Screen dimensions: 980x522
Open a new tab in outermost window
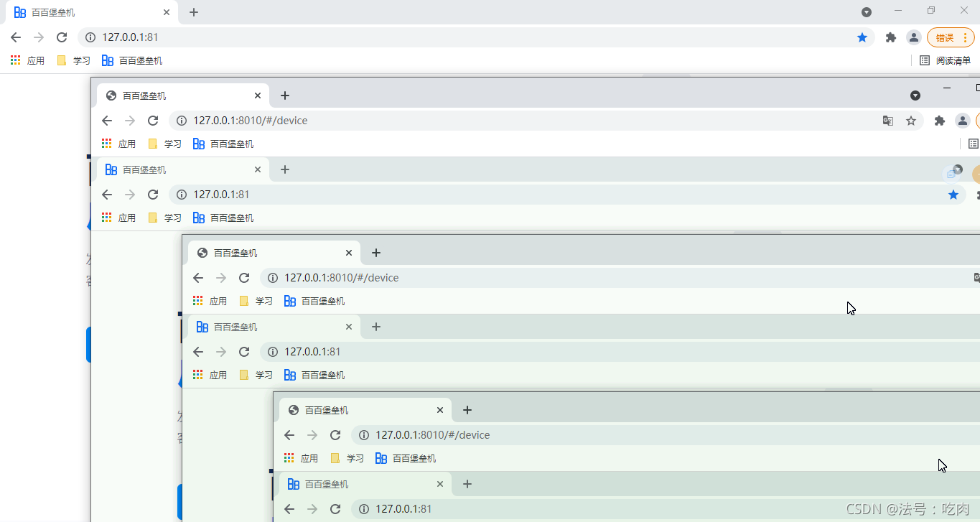194,12
